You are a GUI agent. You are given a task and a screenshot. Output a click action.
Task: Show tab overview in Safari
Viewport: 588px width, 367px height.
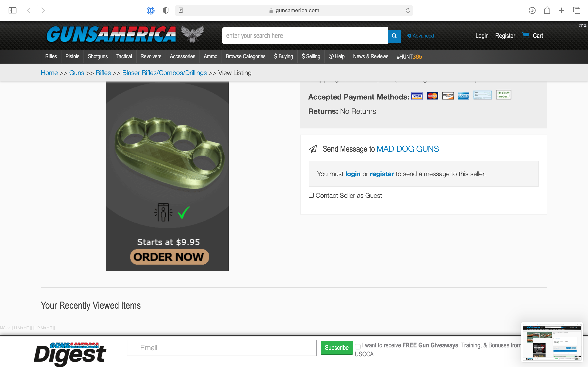pyautogui.click(x=577, y=10)
